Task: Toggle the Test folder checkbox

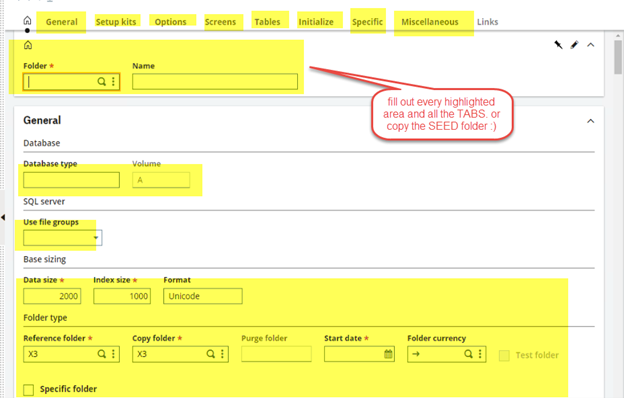Action: [504, 355]
